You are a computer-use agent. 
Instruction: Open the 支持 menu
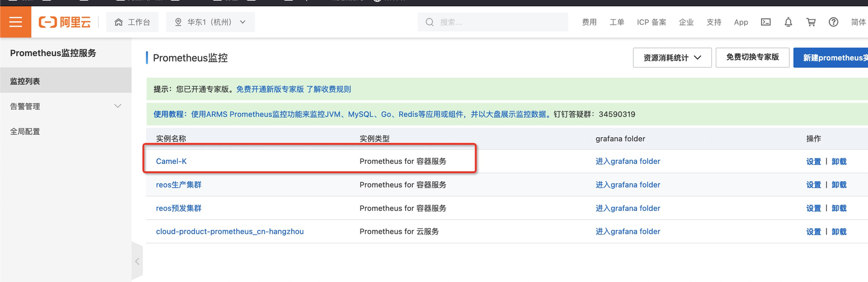(714, 22)
